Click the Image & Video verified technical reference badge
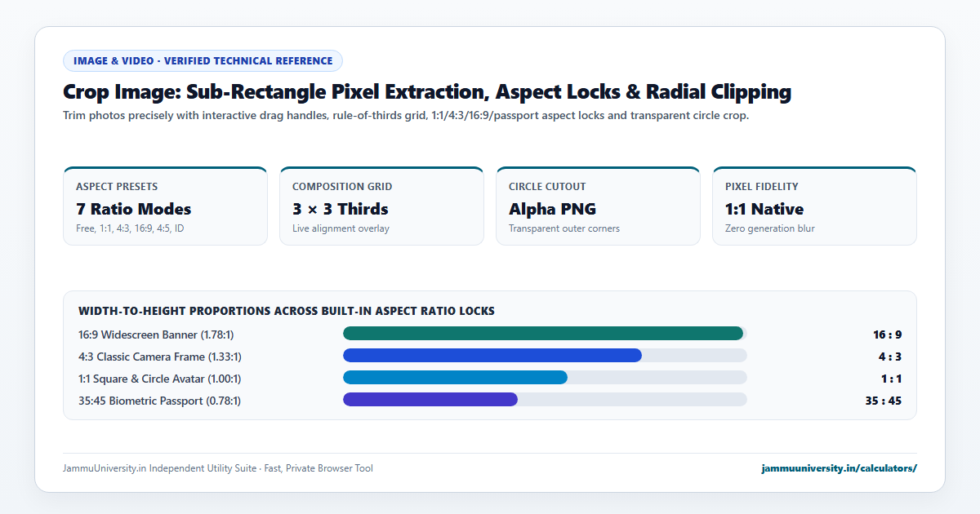The height and width of the screenshot is (514, 980). point(203,60)
